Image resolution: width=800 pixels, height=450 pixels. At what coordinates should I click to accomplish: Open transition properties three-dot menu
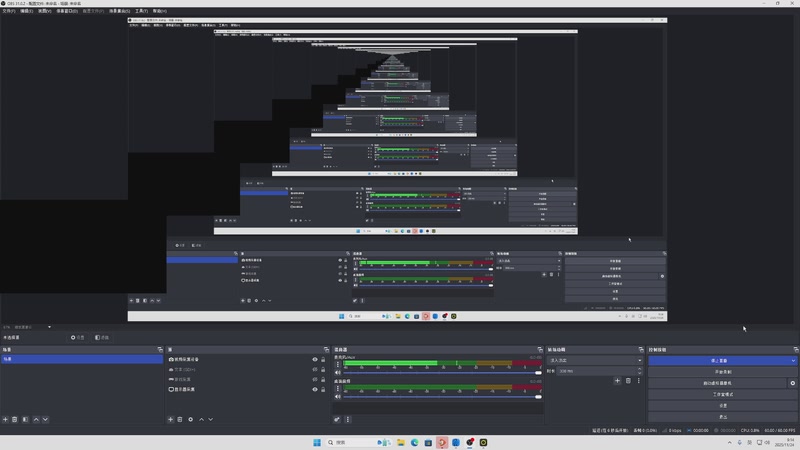pyautogui.click(x=638, y=381)
